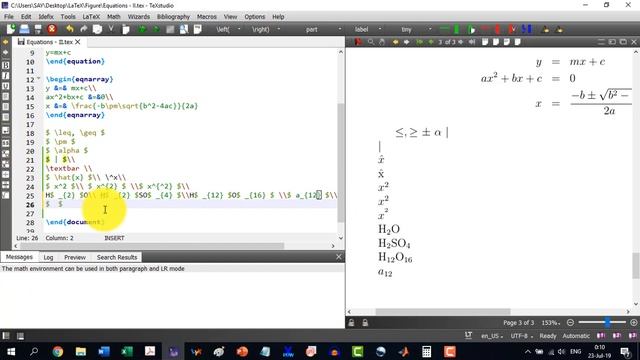Viewport: 640px width, 360px height.
Task: Switch to the Log tab
Action: (x=48, y=257)
